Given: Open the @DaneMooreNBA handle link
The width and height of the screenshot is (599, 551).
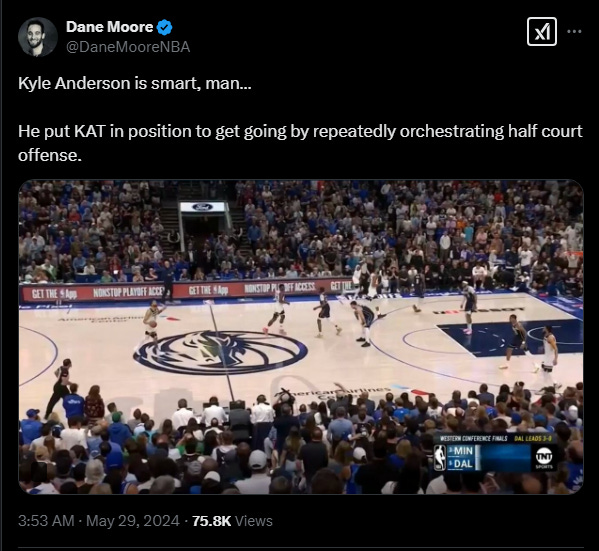Looking at the screenshot, I should pos(128,47).
